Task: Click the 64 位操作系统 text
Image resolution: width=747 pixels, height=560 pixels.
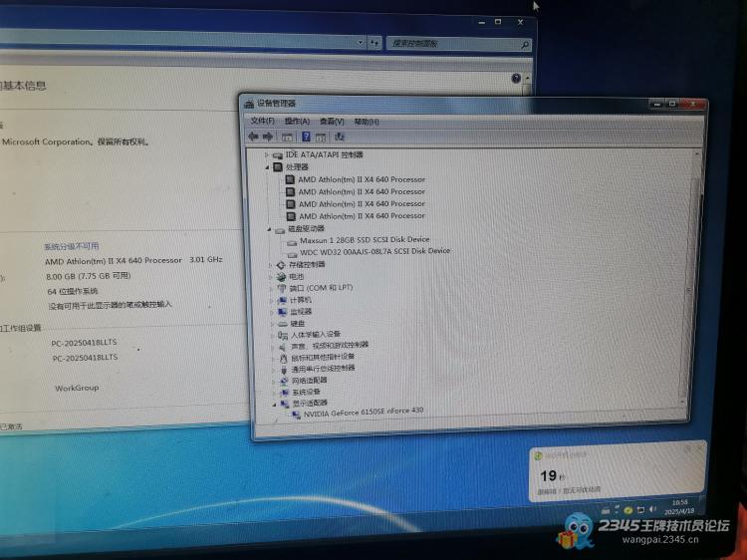Action: pyautogui.click(x=73, y=291)
